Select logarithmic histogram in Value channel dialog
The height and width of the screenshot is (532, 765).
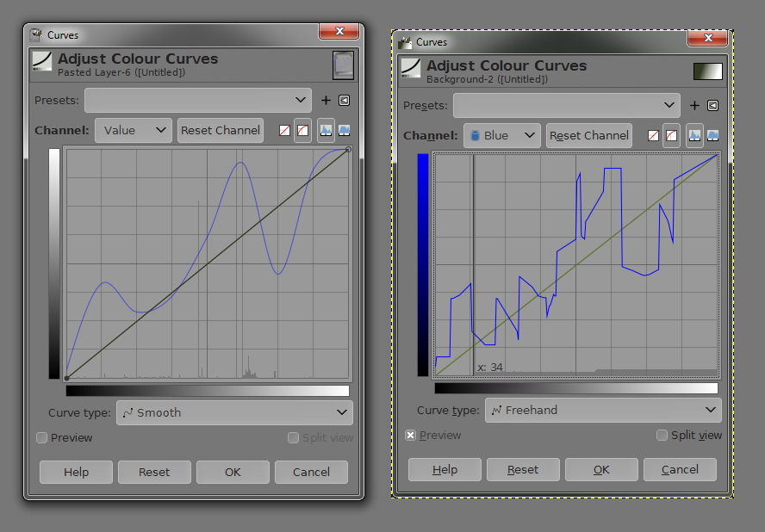coord(344,130)
